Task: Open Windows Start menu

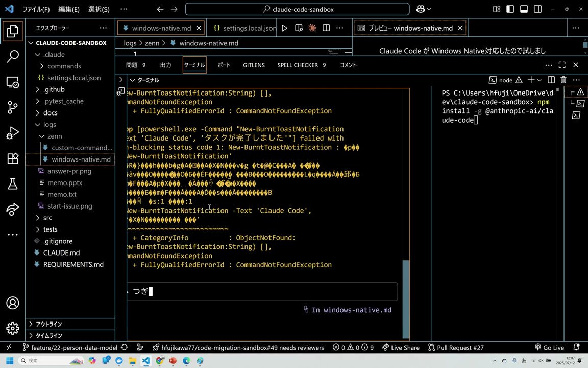Action: point(10,360)
